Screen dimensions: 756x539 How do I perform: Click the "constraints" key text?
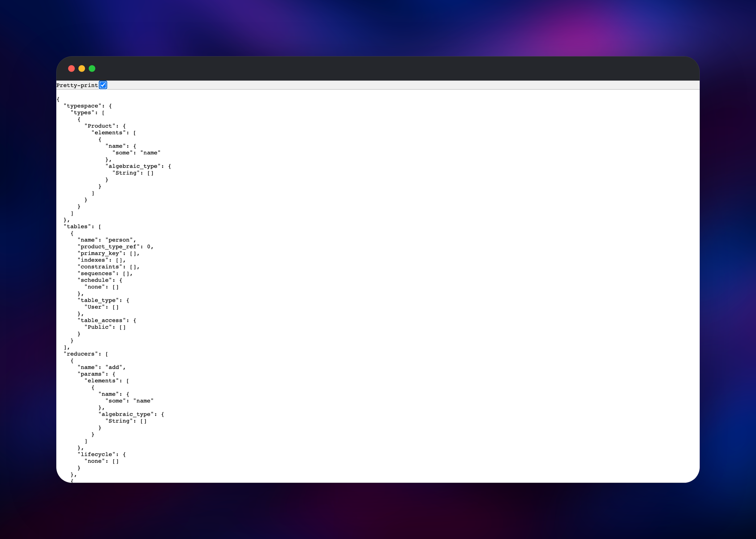tap(100, 267)
